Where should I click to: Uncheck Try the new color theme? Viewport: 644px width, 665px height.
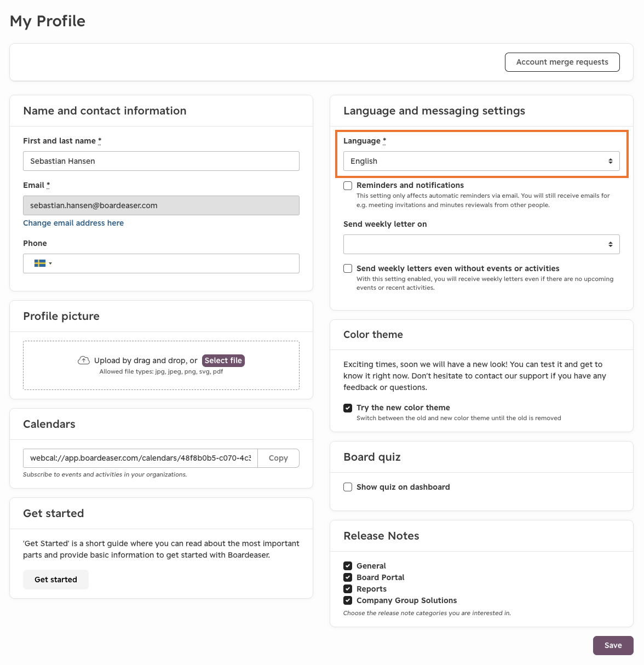pyautogui.click(x=348, y=408)
